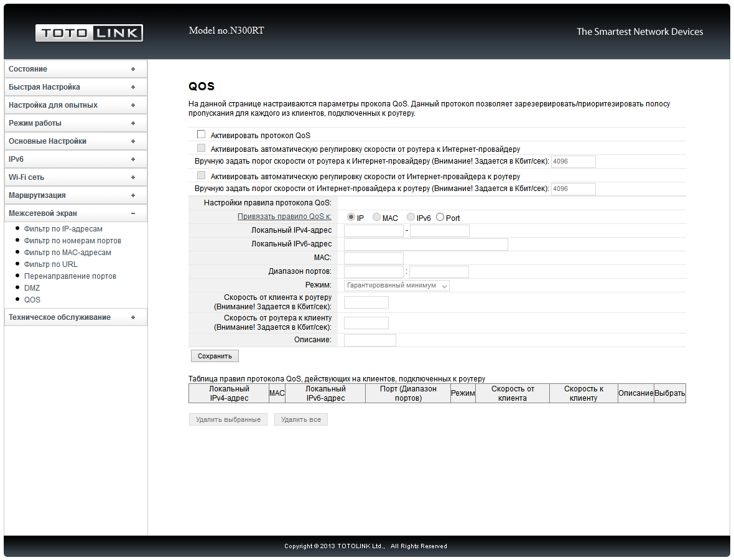
Task: Click manual upload speed threshold field
Action: (x=574, y=162)
